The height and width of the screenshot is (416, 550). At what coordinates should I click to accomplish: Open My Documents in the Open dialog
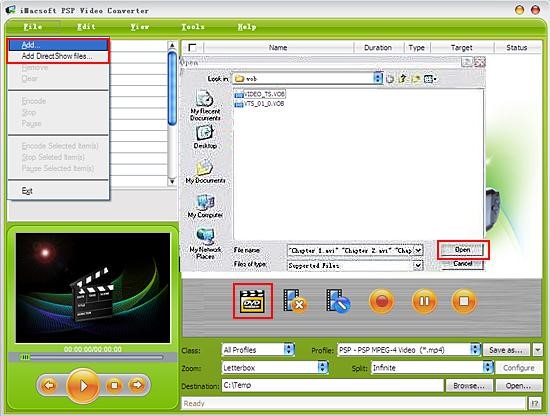(205, 172)
